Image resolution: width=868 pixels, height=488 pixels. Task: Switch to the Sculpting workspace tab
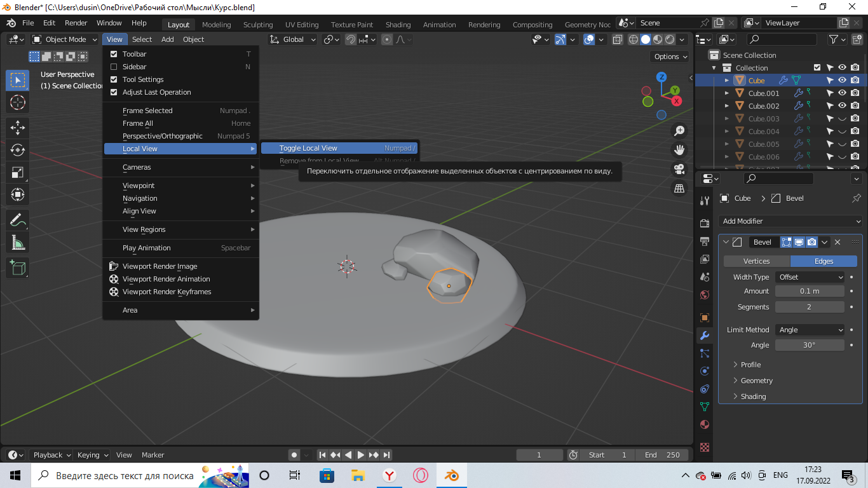(257, 25)
